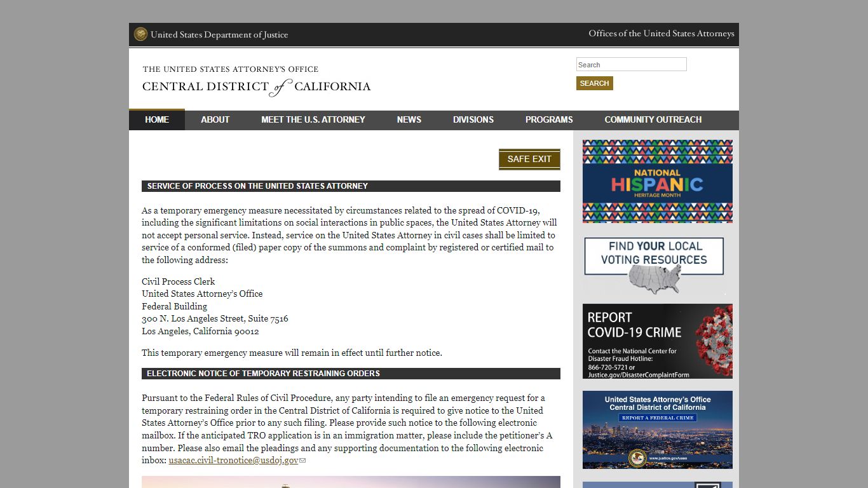Image resolution: width=868 pixels, height=488 pixels.
Task: Click the photo banner below the email notice
Action: pyautogui.click(x=351, y=482)
